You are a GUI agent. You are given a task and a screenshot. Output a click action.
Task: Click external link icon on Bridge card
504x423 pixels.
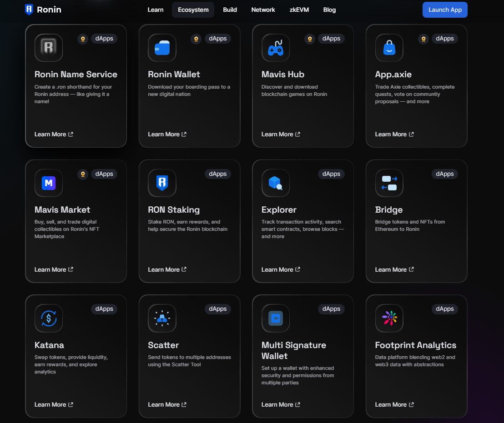coord(411,269)
